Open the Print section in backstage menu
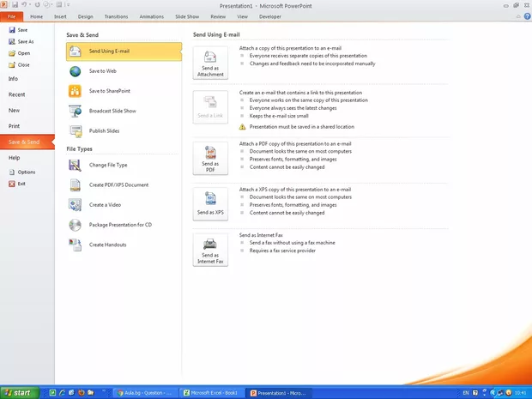Image resolution: width=532 pixels, height=399 pixels. coord(14,125)
